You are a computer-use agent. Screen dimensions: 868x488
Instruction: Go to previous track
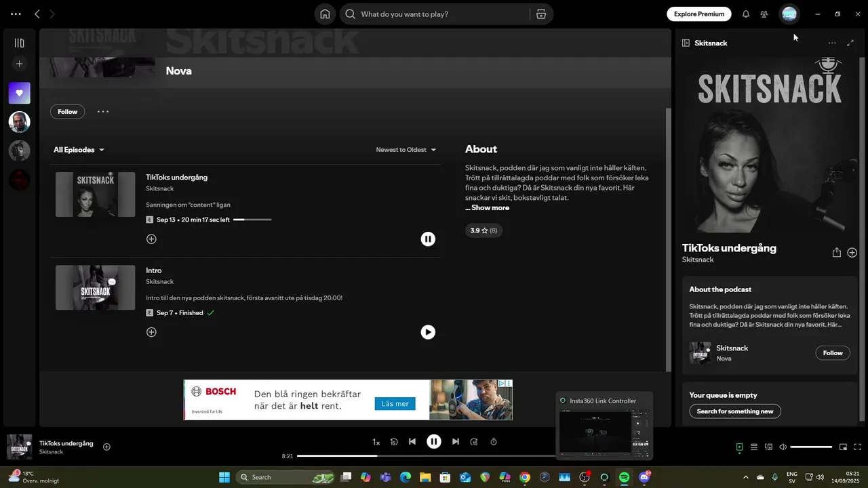pyautogui.click(x=412, y=441)
